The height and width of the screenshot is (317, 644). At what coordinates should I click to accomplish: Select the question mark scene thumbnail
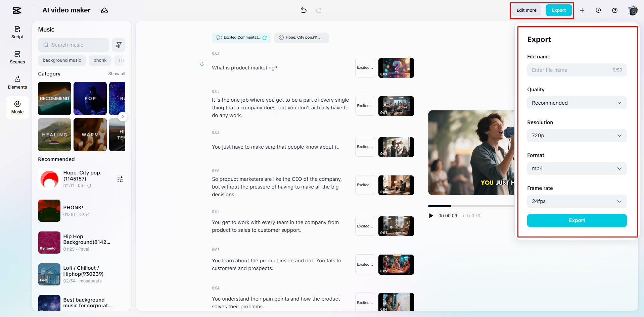[x=396, y=68]
